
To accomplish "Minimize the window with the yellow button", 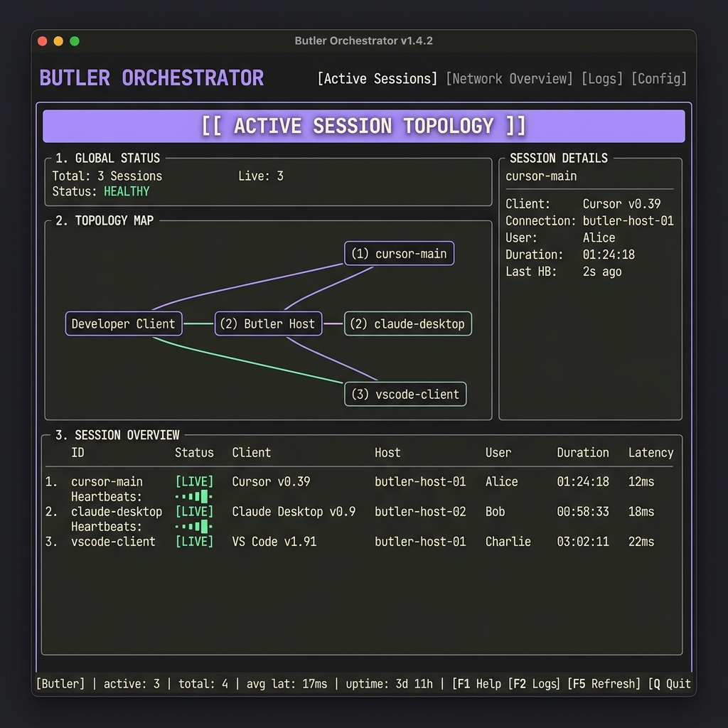I will [x=58, y=41].
